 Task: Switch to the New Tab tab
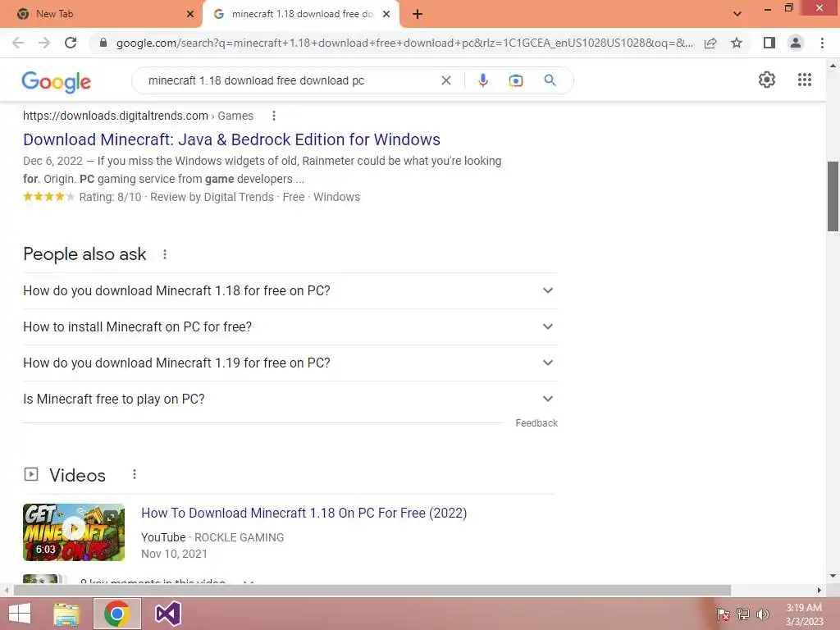[101, 15]
